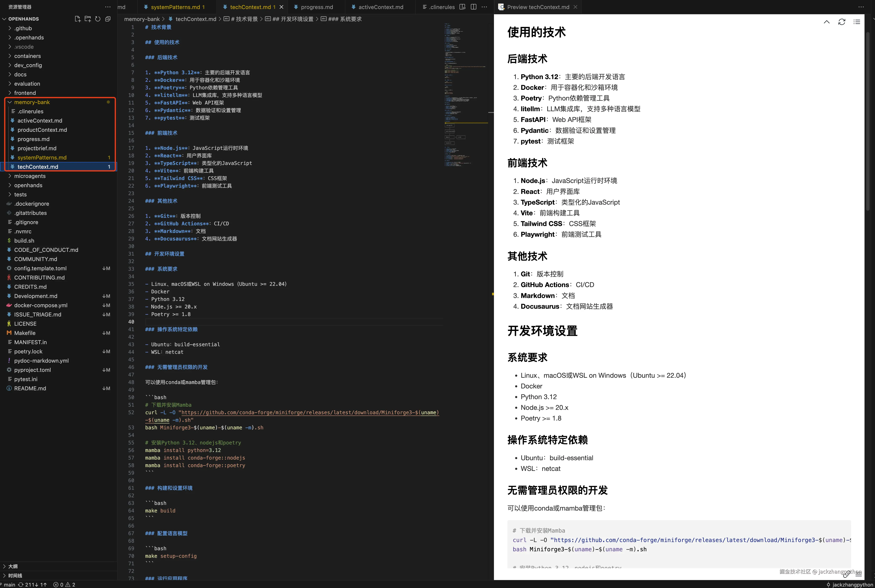This screenshot has width=875, height=588.
Task: Click the main branch in status bar
Action: pos(9,585)
